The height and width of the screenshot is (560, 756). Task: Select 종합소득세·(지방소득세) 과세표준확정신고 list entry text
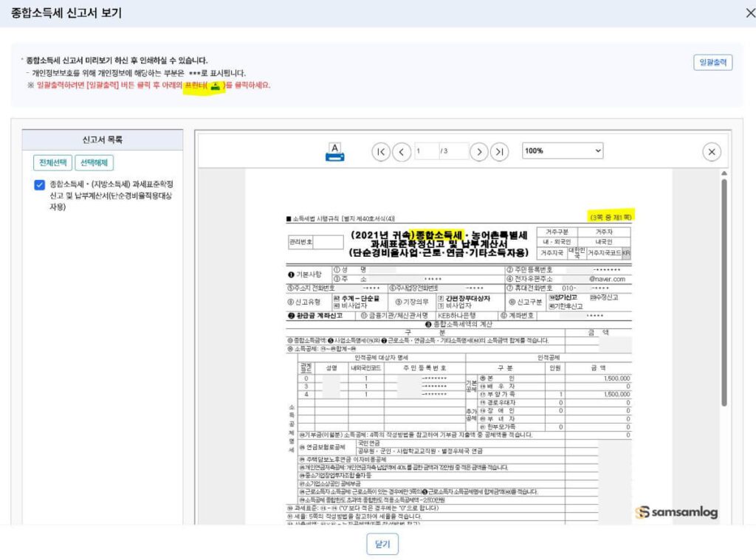(111, 196)
